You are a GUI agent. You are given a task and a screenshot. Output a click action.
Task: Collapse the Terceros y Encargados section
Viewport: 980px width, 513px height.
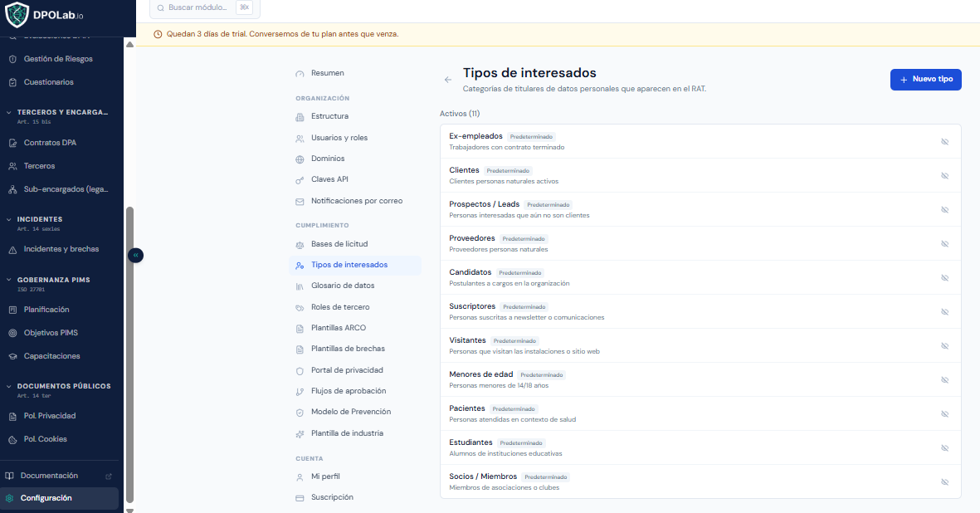[x=9, y=112]
